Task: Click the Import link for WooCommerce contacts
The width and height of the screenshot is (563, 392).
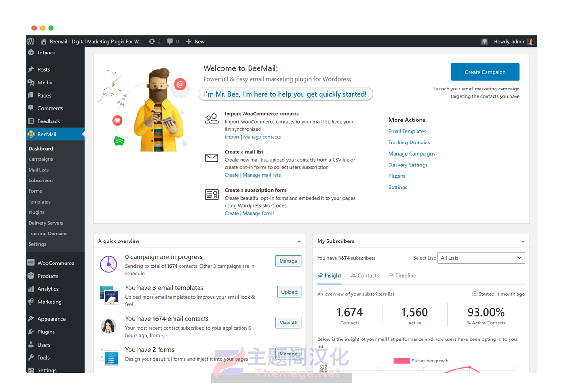Action: (x=232, y=137)
